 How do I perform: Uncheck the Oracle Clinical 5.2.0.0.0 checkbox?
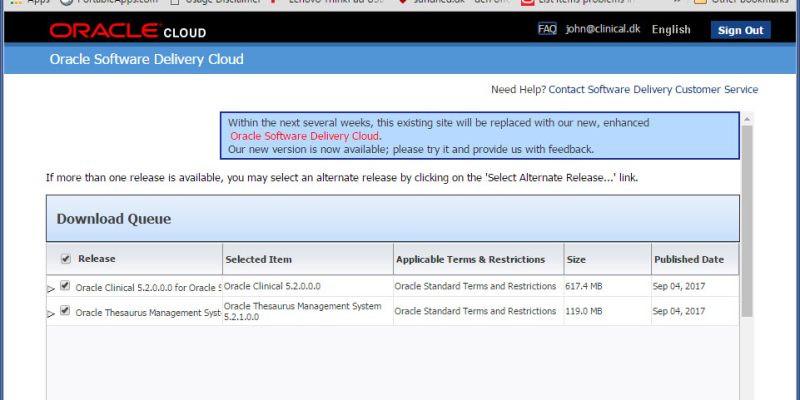(x=65, y=285)
